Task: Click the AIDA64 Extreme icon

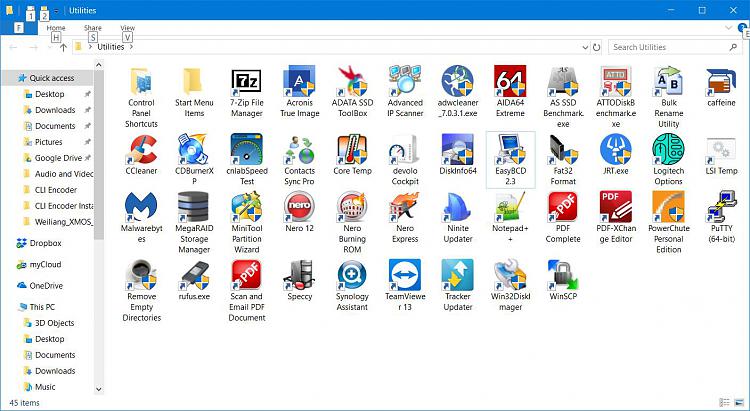Action: click(510, 82)
